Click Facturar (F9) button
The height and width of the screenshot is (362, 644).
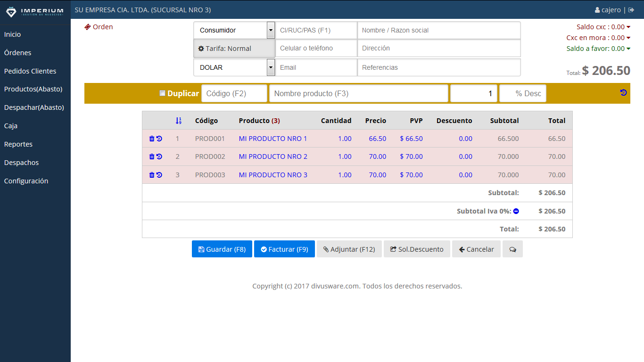coord(284,249)
